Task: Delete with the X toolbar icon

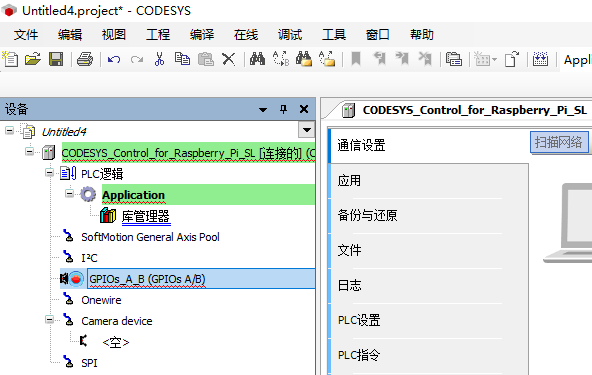Action: [228, 59]
